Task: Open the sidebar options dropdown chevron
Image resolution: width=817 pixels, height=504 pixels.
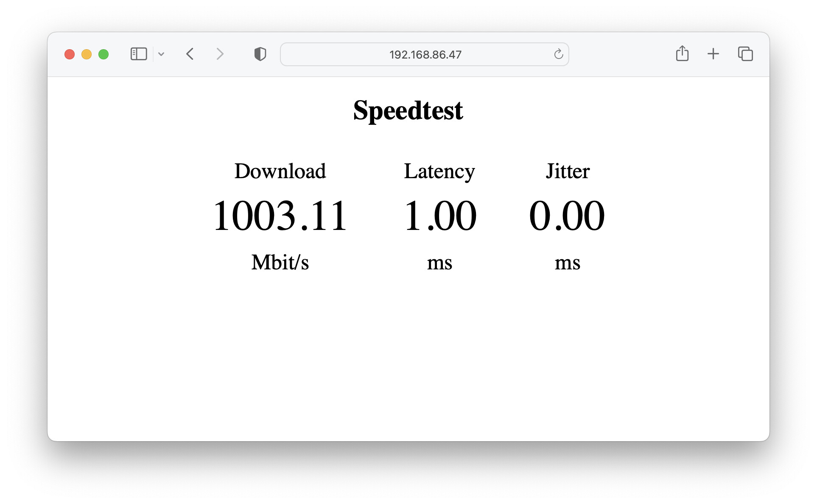Action: (x=161, y=54)
